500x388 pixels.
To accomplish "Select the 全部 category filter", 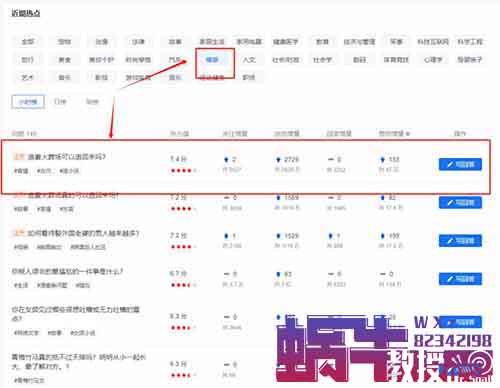I will [28, 42].
